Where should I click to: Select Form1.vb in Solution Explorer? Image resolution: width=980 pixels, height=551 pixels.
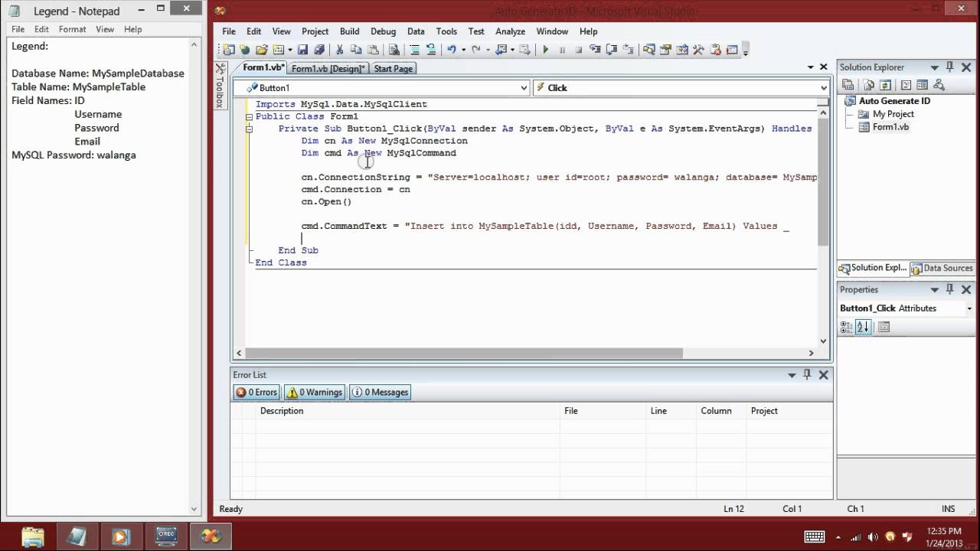click(890, 127)
